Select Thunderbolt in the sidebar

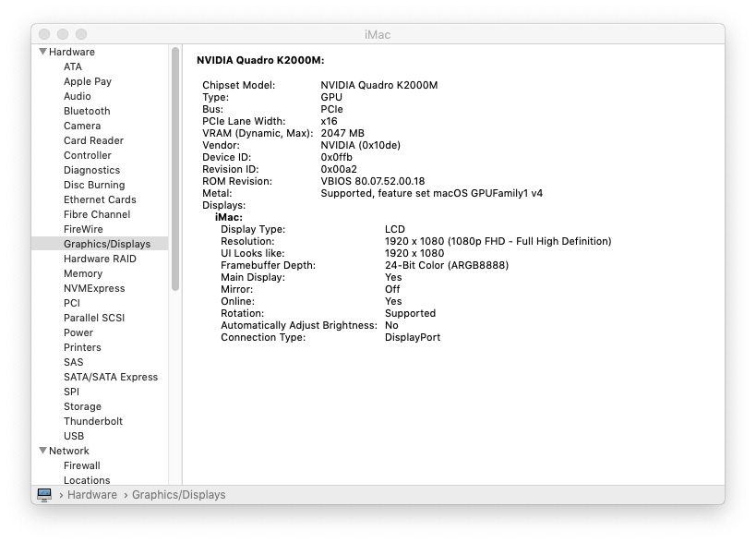(93, 421)
